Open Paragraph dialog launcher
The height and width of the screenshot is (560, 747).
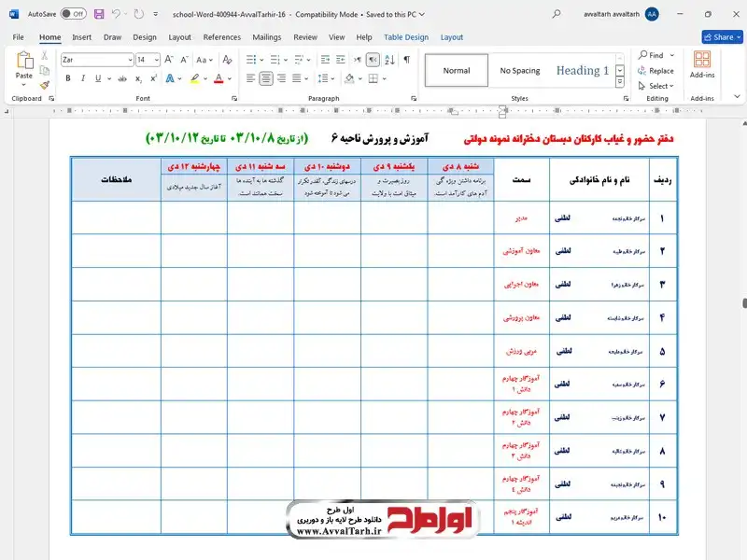[x=414, y=99]
